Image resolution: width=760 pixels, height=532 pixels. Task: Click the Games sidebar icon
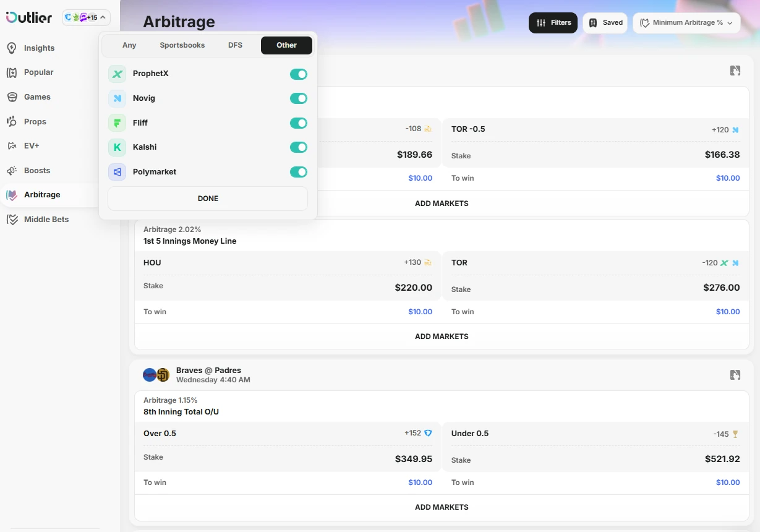(x=12, y=97)
